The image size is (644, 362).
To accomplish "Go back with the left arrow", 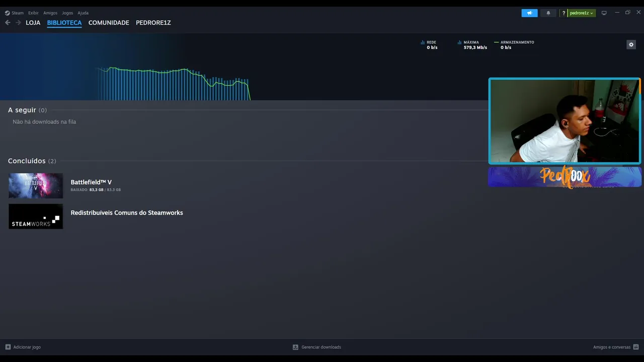I will [x=8, y=23].
